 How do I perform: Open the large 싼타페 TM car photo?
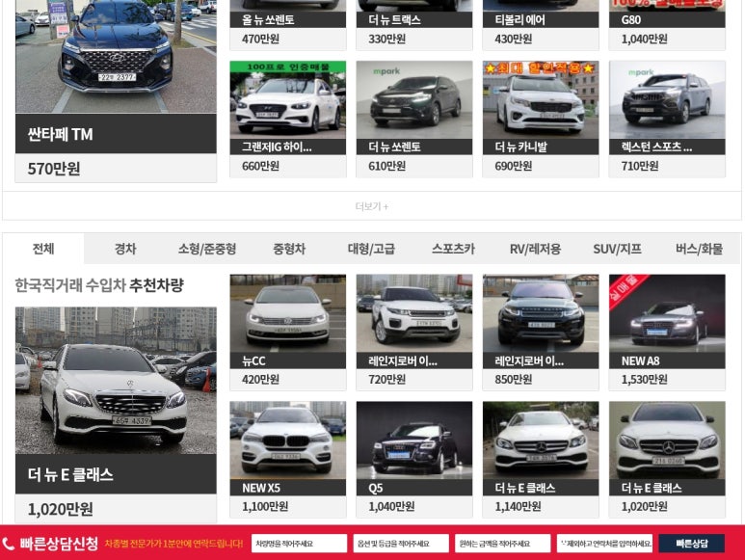[116, 57]
